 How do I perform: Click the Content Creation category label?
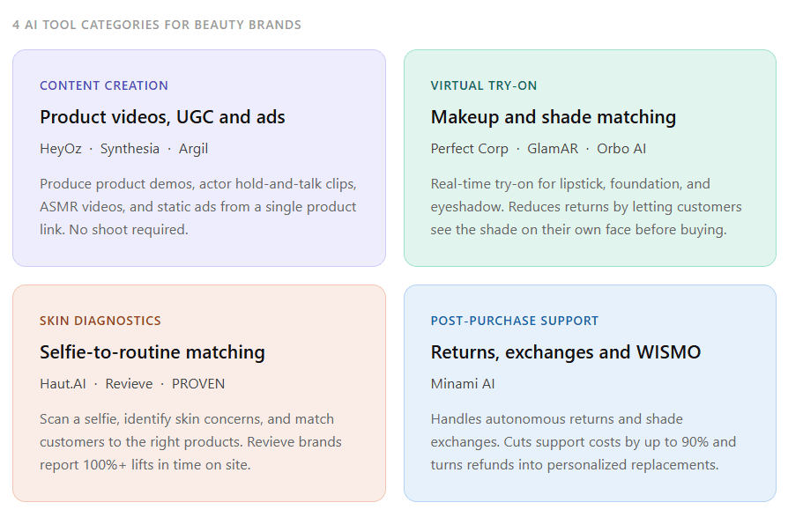tap(103, 85)
